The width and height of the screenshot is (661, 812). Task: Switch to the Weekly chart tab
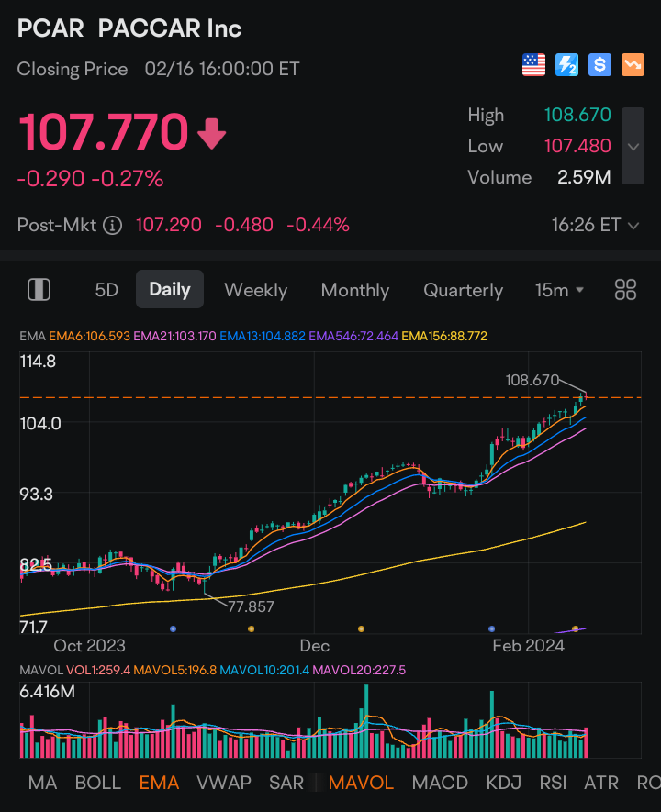point(256,290)
